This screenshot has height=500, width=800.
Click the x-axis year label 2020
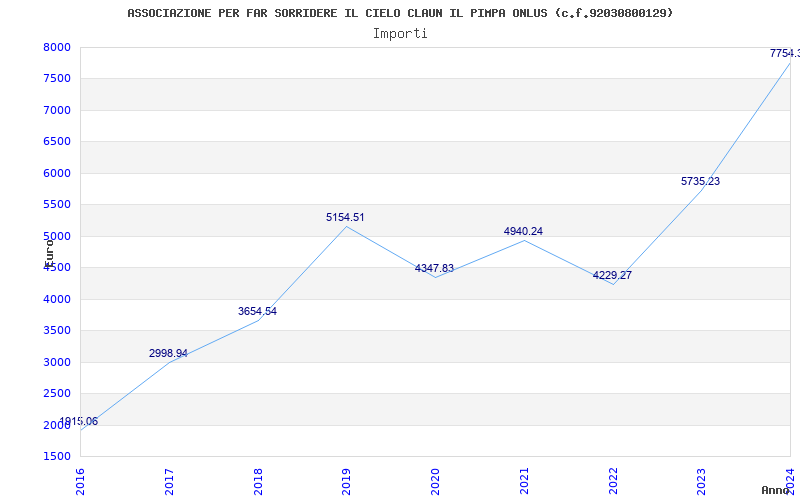click(435, 482)
